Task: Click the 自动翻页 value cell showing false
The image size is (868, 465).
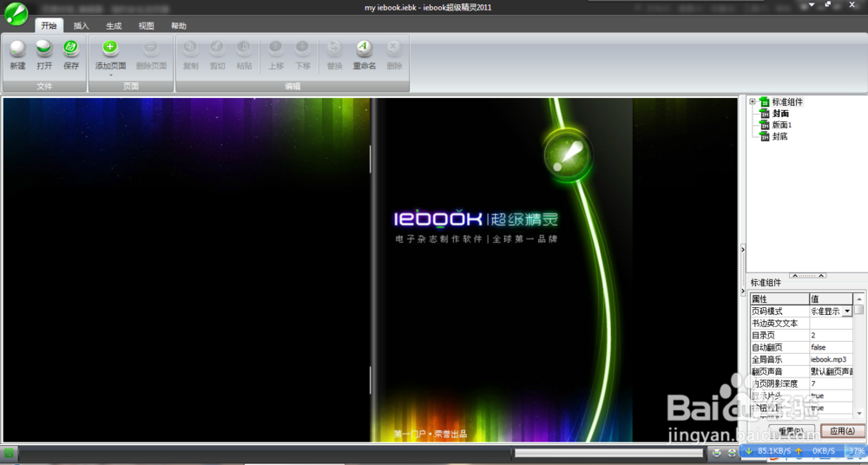Action: (x=831, y=348)
